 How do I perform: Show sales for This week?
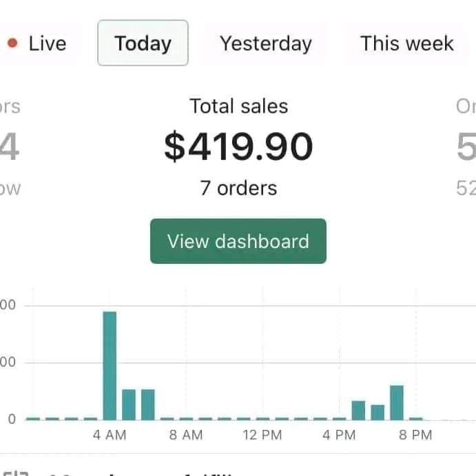406,43
